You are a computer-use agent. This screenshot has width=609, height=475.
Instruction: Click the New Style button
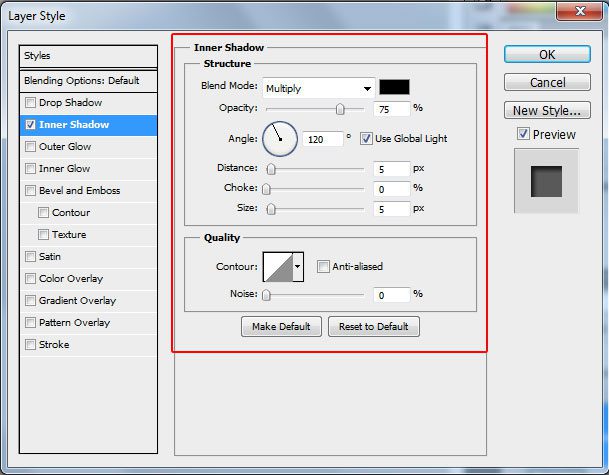[x=545, y=110]
